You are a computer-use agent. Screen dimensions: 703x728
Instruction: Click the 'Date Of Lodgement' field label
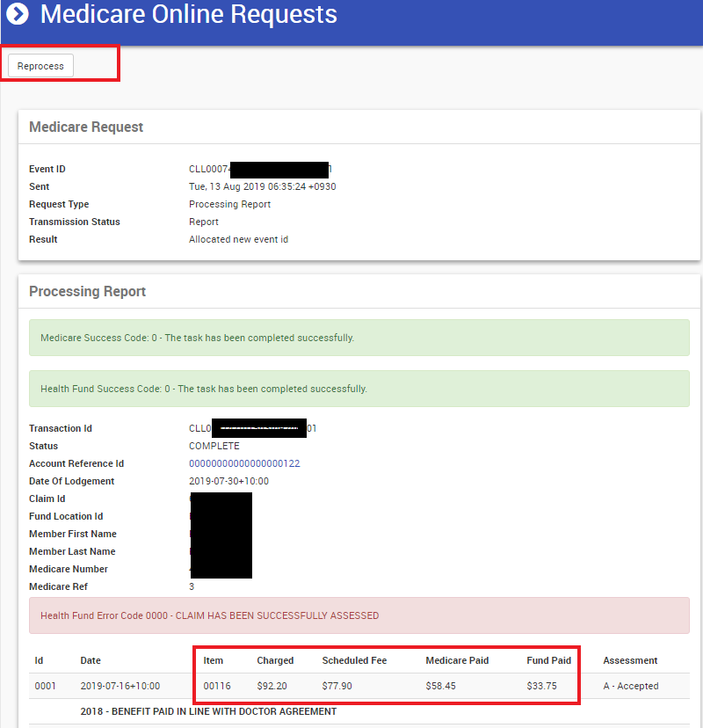(x=71, y=481)
